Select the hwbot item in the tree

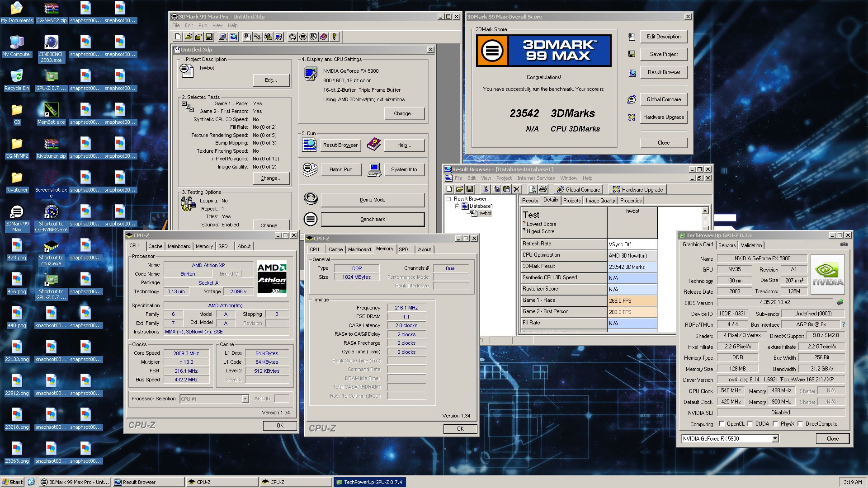click(x=485, y=213)
